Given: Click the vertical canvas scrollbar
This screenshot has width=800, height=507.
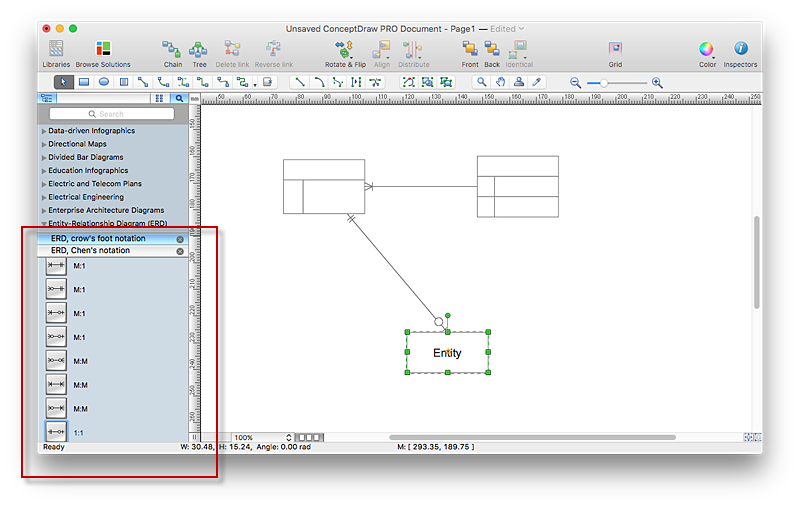Looking at the screenshot, I should point(757,262).
